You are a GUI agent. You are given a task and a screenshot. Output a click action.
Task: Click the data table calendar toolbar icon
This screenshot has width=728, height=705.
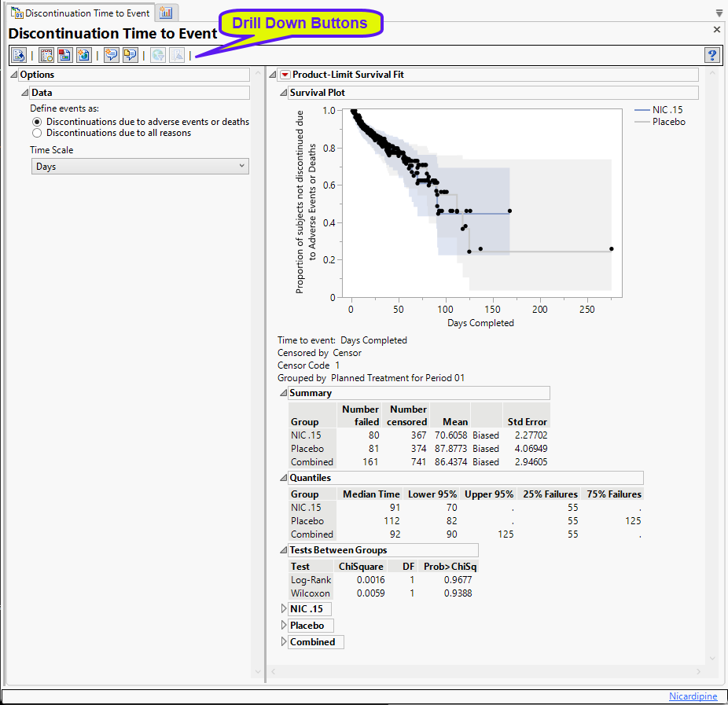click(46, 55)
